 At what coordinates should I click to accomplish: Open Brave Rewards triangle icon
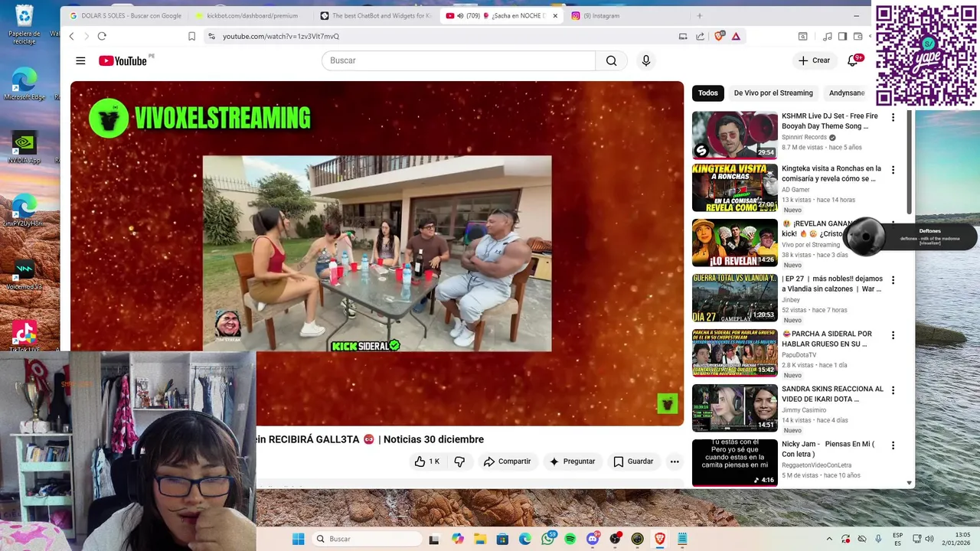point(736,36)
